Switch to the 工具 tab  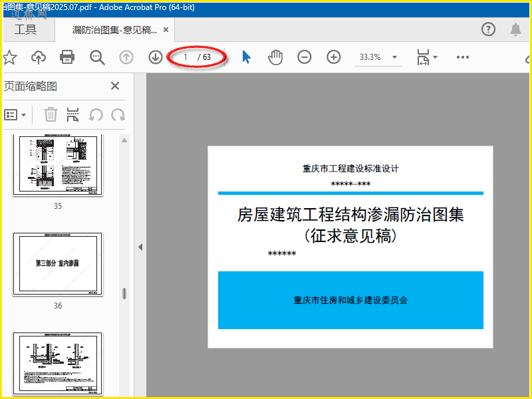25,29
